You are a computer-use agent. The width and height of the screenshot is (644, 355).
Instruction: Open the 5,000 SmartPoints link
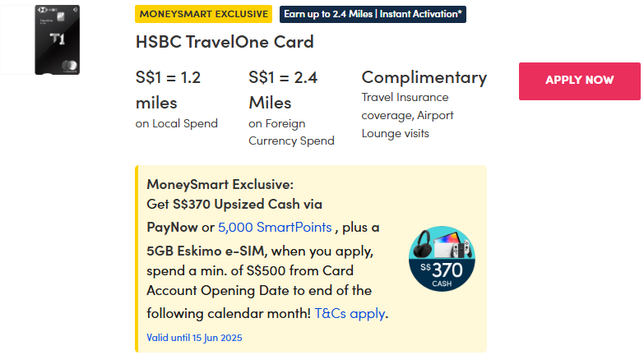[x=275, y=227]
